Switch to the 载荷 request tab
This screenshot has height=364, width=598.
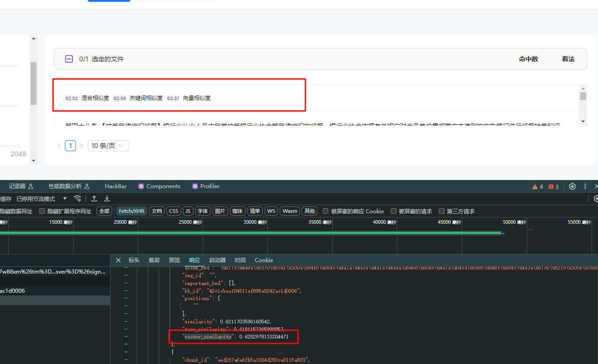click(x=154, y=260)
